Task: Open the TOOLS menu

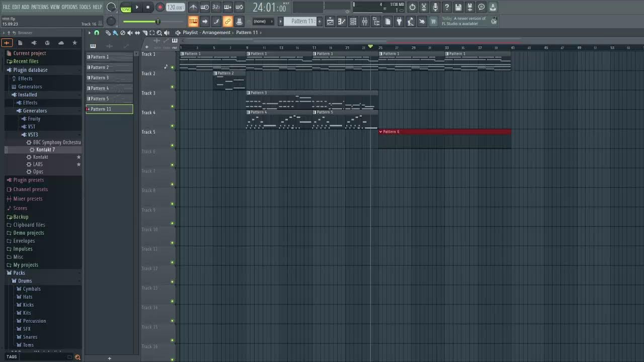Action: [x=85, y=7]
